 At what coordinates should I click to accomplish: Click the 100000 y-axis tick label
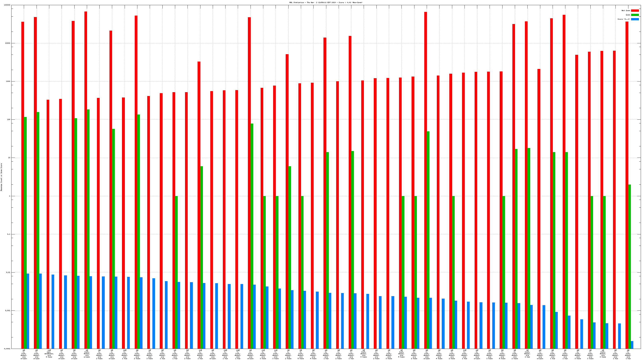click(x=7, y=5)
